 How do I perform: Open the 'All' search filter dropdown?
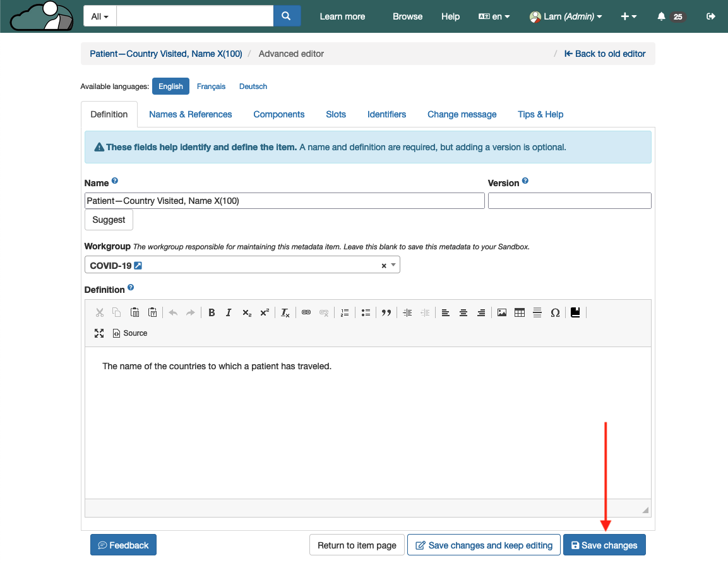pos(100,16)
